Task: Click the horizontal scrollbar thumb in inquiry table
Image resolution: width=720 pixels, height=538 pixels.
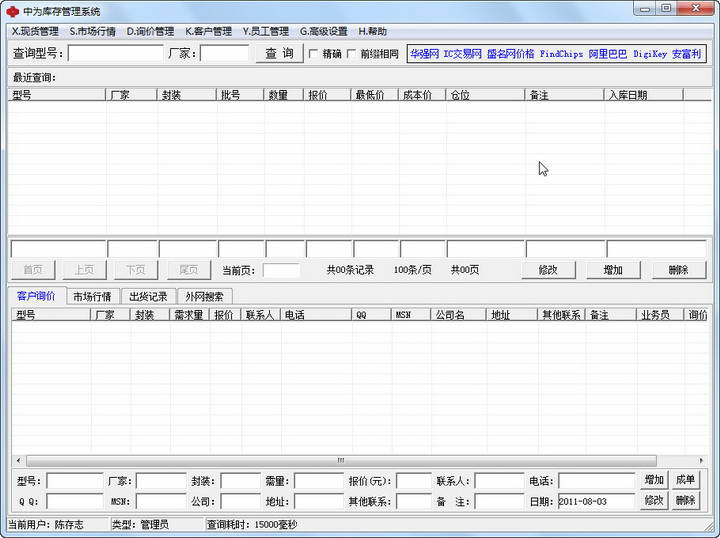Action: pos(340,460)
